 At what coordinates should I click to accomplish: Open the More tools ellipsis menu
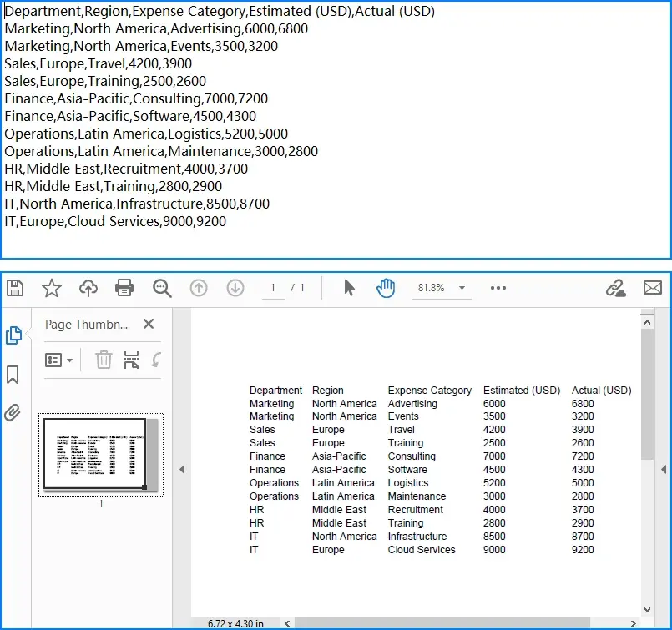click(x=498, y=288)
